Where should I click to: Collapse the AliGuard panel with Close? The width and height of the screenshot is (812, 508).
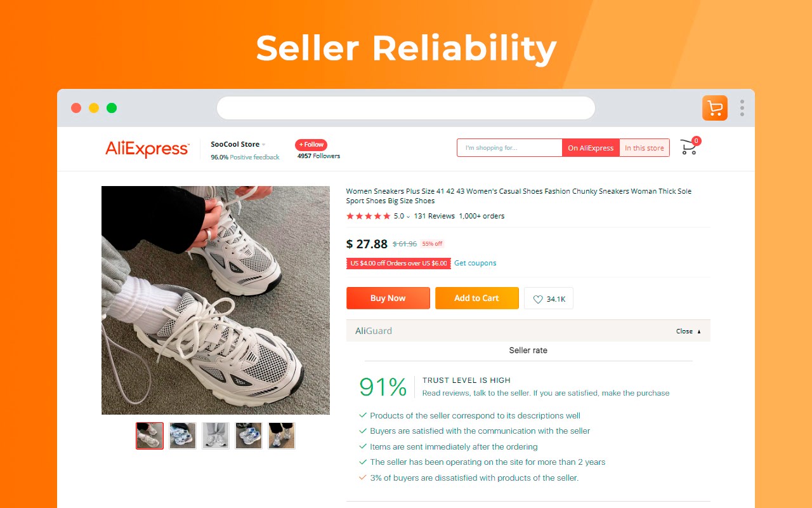tap(689, 331)
